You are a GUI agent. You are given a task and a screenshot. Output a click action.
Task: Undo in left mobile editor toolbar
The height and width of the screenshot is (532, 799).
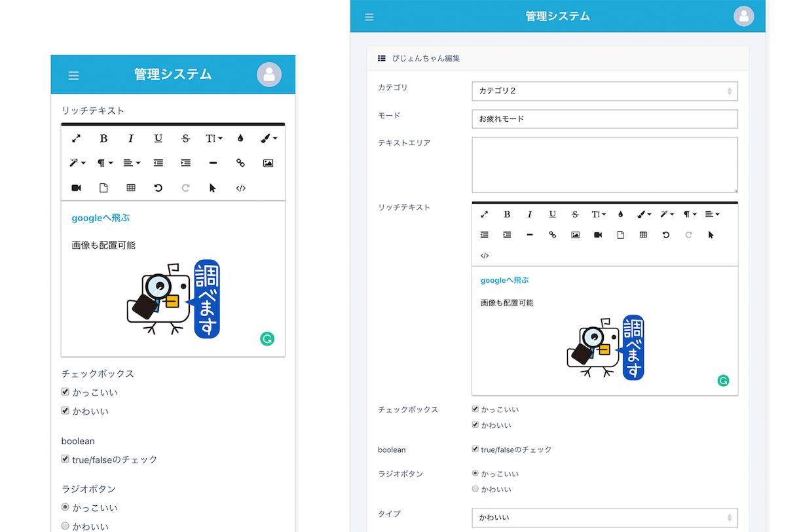point(158,188)
